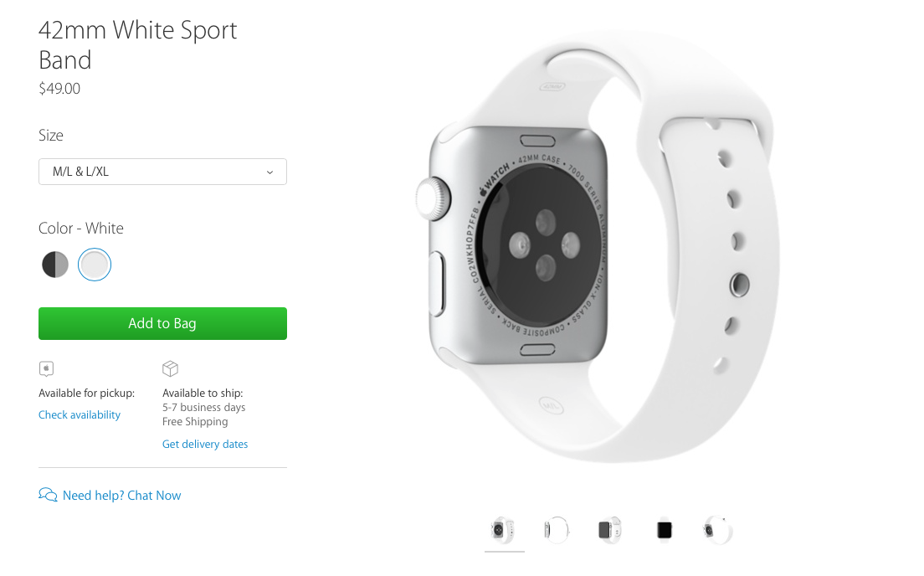Select the side profile thumbnail
924x576 pixels.
(x=556, y=530)
